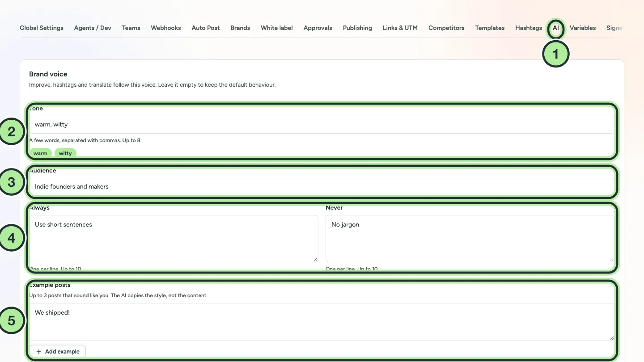
Task: Click the "A few words, separated with commas" hint
Action: point(85,140)
